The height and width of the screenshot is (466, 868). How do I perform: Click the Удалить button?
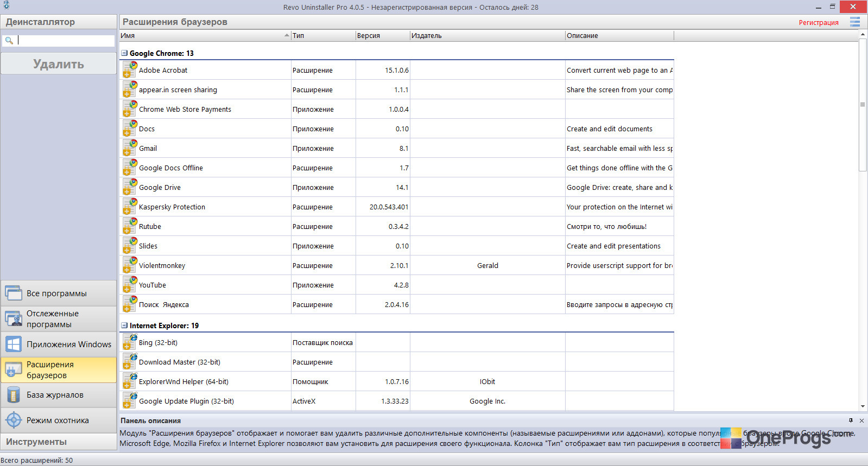tap(59, 64)
